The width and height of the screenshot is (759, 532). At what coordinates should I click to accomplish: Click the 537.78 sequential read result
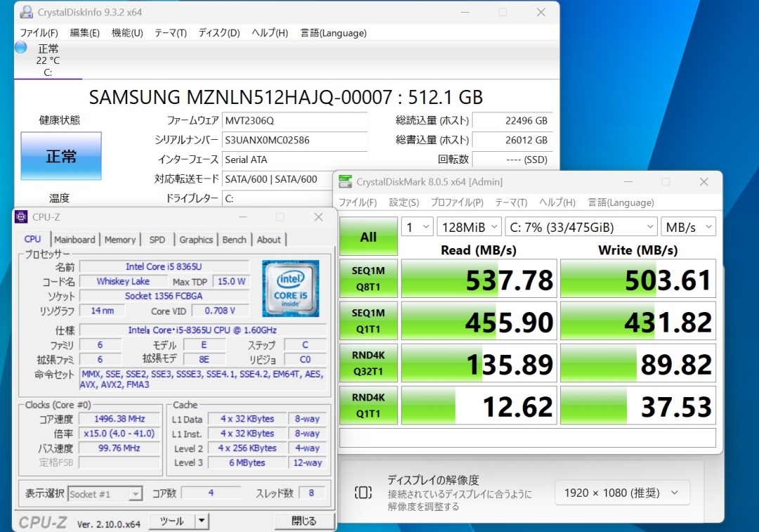pos(479,279)
